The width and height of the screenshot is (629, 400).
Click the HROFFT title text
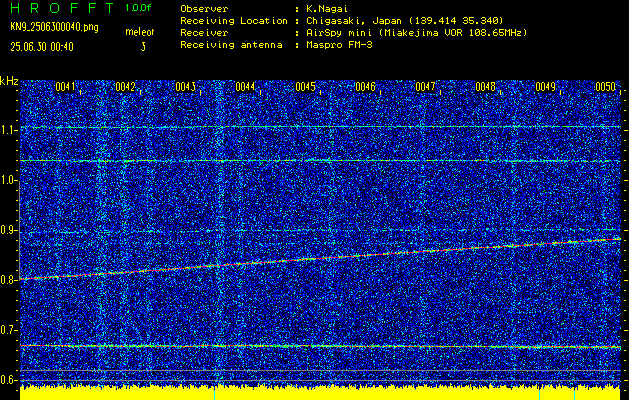63,8
